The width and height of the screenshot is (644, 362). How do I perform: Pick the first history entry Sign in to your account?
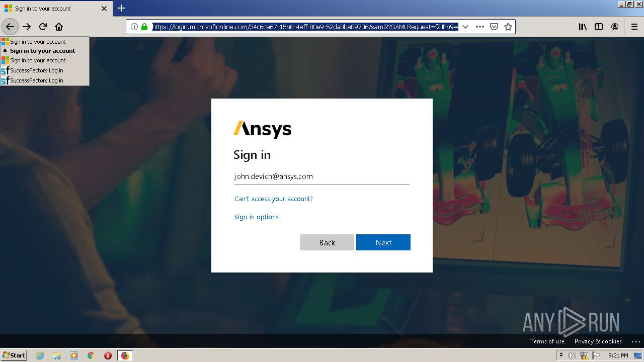[x=45, y=42]
